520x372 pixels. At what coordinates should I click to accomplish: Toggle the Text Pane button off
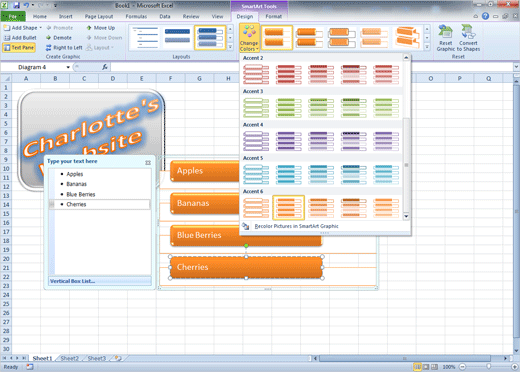coord(19,48)
